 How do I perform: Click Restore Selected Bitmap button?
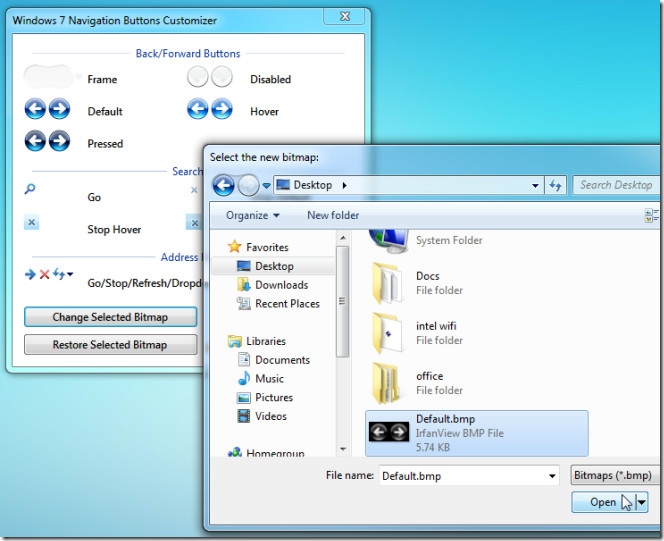pyautogui.click(x=111, y=345)
